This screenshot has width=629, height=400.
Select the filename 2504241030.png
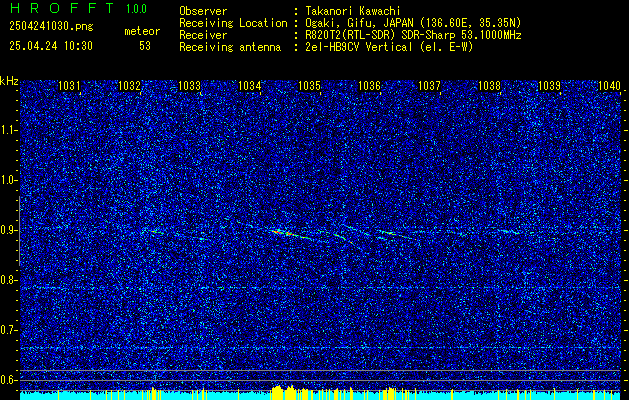click(51, 27)
